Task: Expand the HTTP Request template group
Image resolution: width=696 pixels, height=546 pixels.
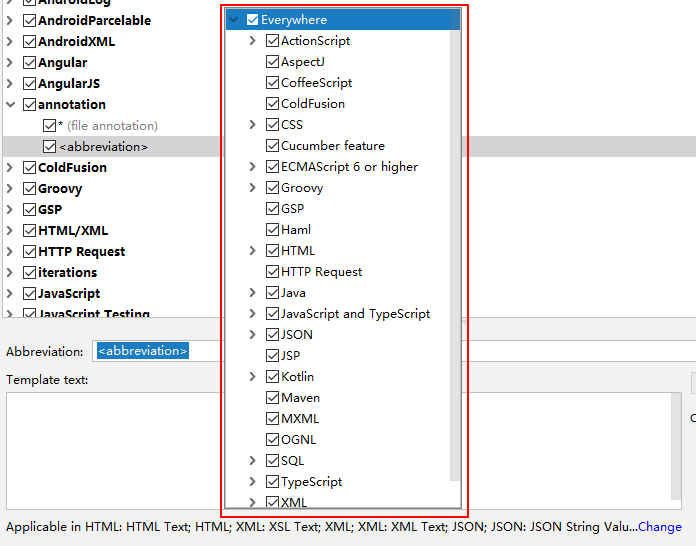Action: (x=10, y=251)
